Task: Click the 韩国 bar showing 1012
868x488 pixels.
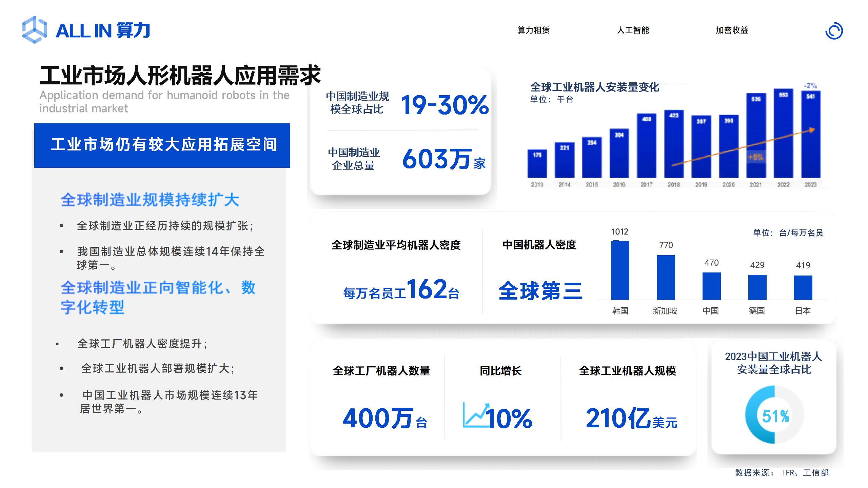Action: 620,270
